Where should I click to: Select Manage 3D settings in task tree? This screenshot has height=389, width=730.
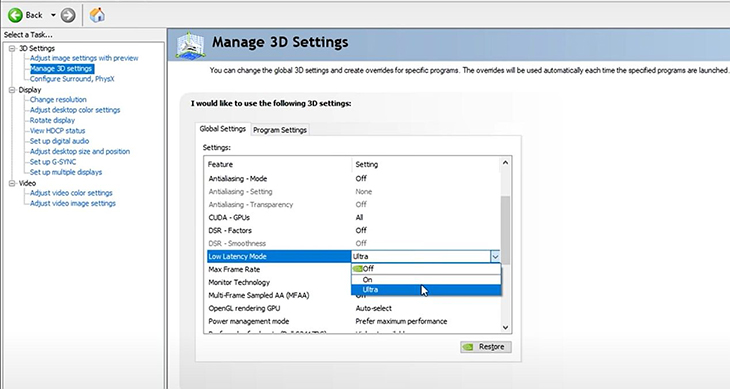coord(61,69)
